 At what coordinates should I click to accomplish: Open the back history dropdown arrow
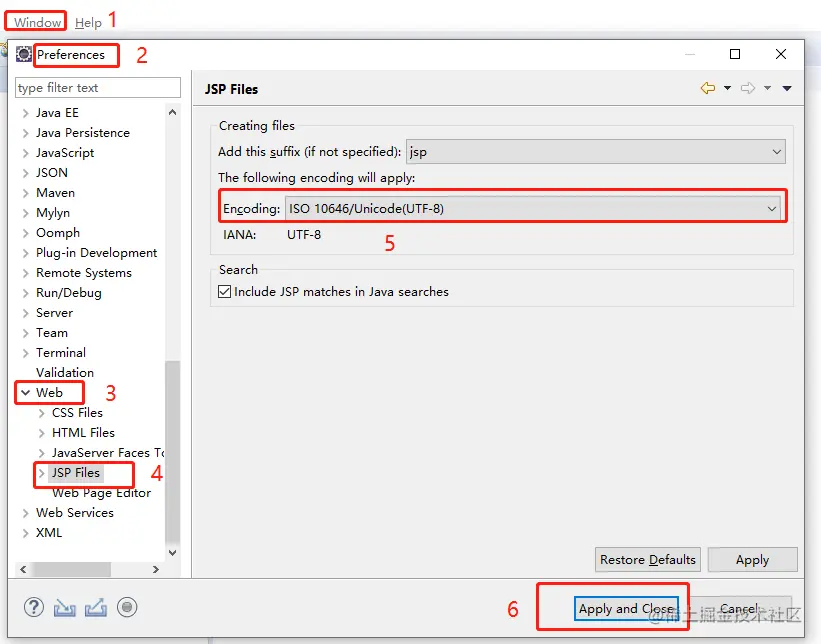click(727, 88)
